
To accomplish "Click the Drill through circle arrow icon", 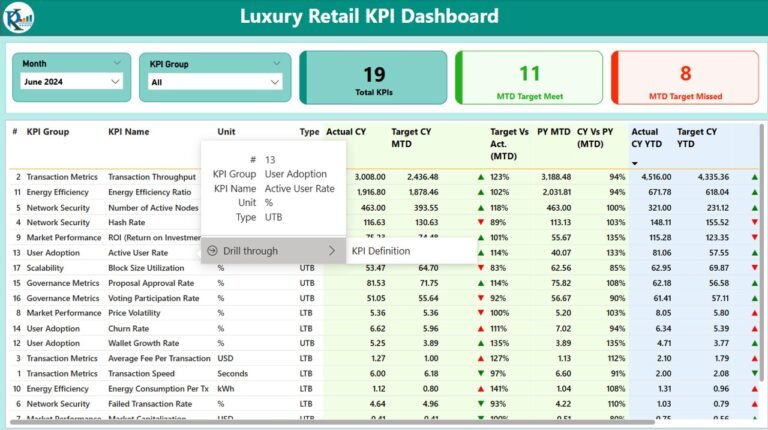I will (212, 251).
